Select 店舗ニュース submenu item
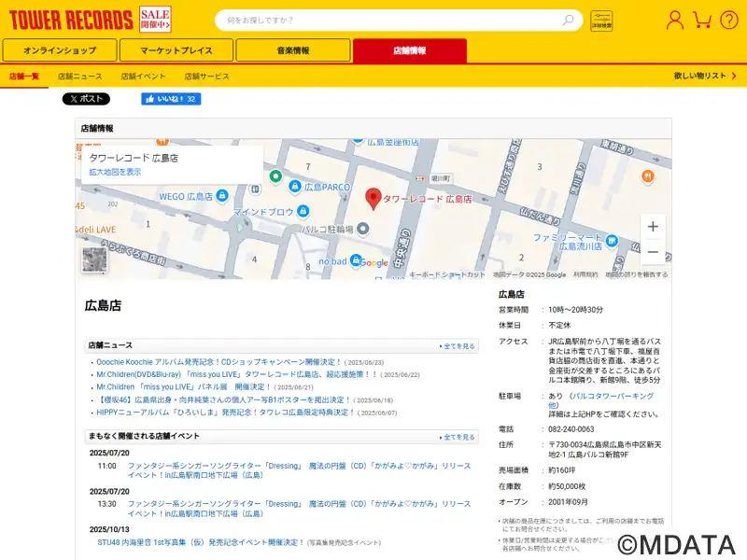This screenshot has height=560, width=747. [80, 77]
